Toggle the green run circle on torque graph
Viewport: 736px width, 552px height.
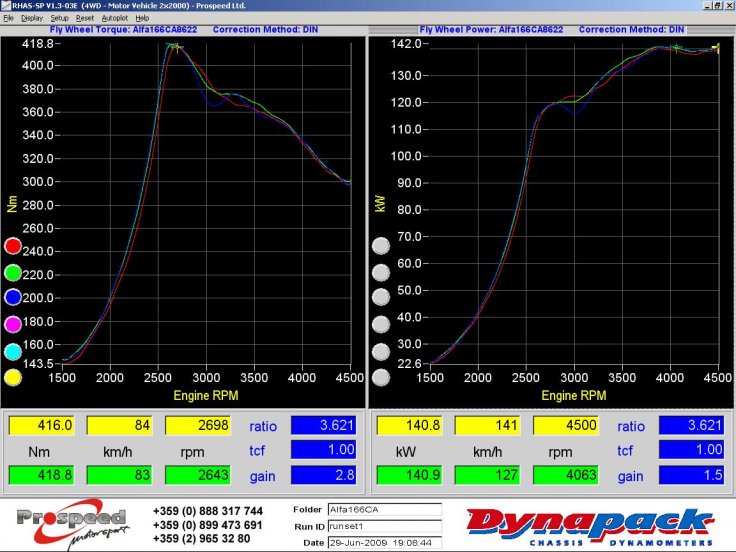[x=13, y=272]
